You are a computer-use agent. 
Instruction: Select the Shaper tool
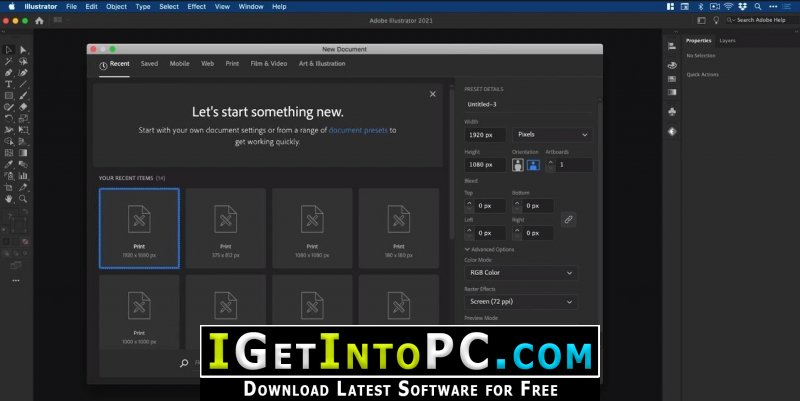9,107
